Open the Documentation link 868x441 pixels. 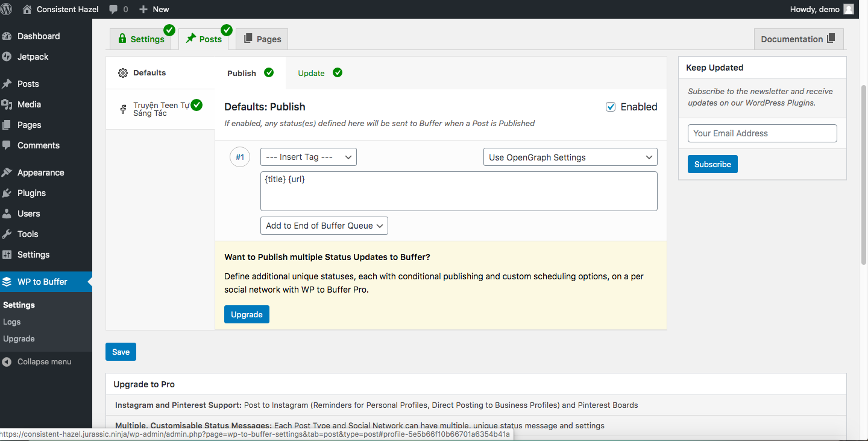(798, 39)
